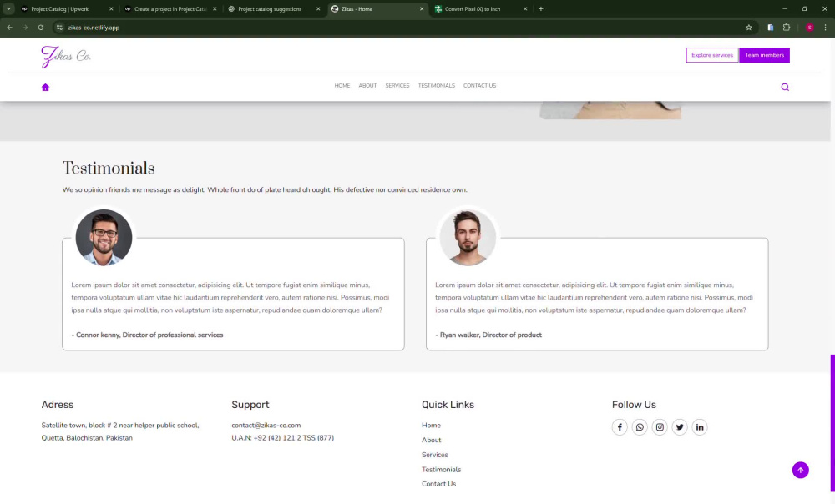Image resolution: width=835 pixels, height=504 pixels.
Task: Open the Services quick link in footer
Action: [x=434, y=455]
